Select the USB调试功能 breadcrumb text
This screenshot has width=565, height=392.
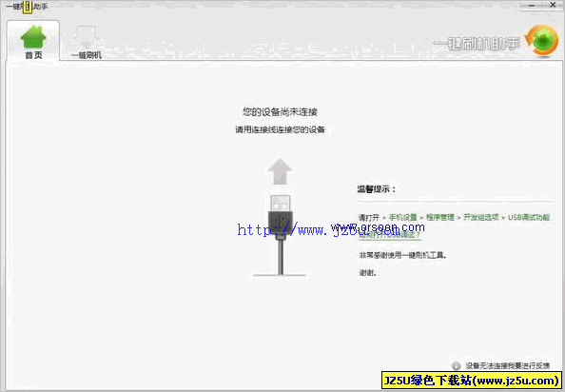529,217
